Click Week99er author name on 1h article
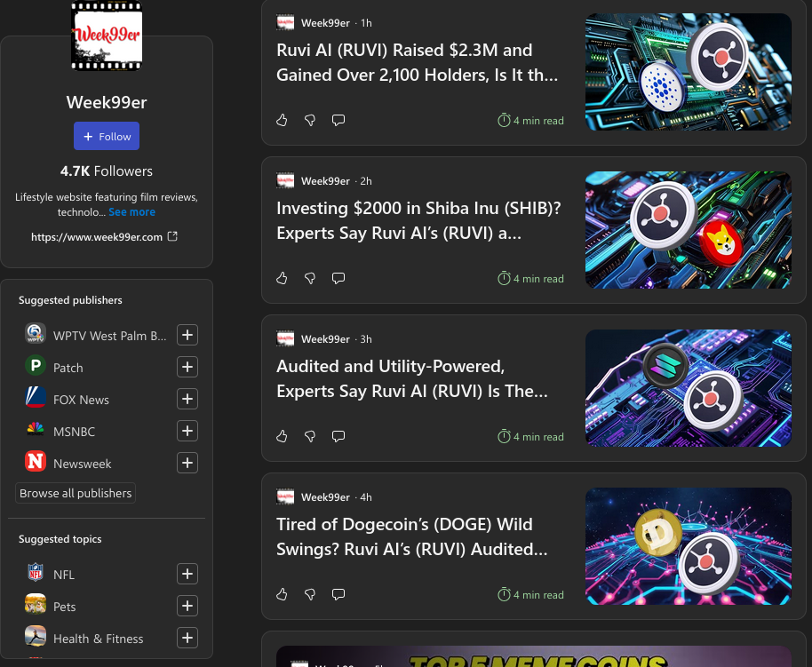Viewport: 812px width, 667px height. [325, 23]
